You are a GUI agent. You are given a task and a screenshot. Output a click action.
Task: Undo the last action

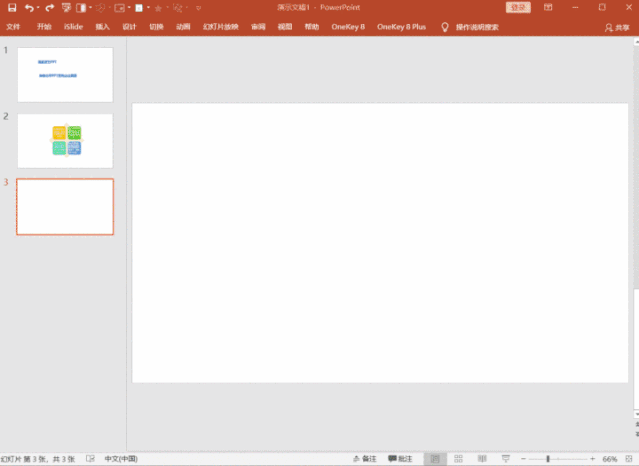pos(29,7)
